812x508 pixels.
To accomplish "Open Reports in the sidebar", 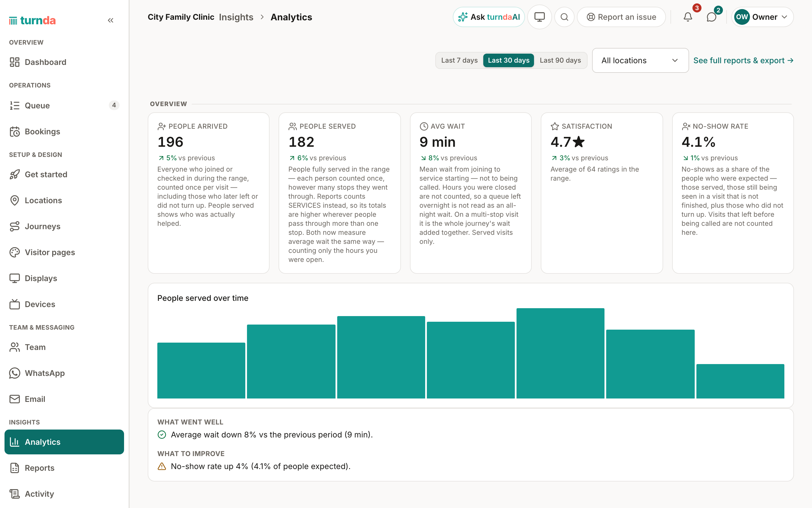I will pyautogui.click(x=64, y=468).
